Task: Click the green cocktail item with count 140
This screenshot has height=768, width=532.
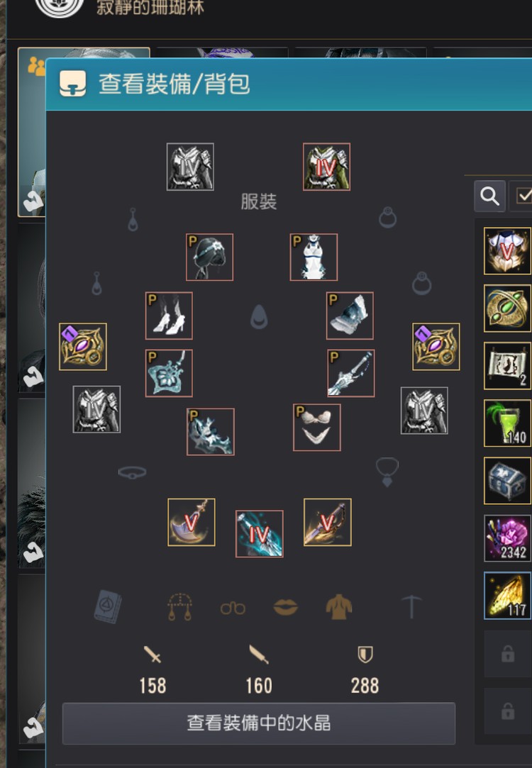Action: click(507, 423)
